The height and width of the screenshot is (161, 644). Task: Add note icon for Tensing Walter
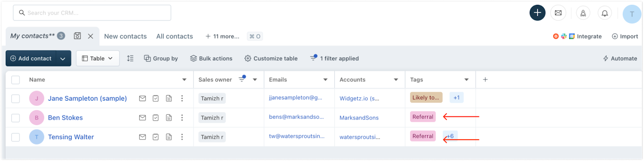(169, 137)
